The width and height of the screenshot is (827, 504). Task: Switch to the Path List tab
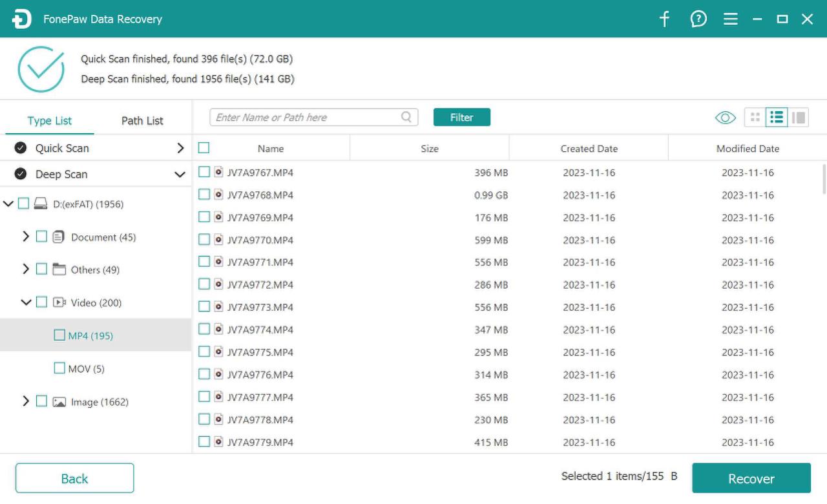click(142, 121)
